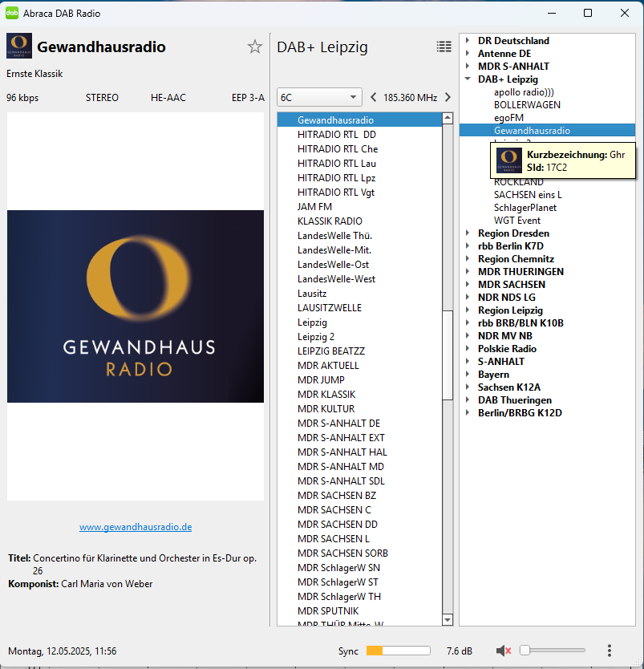The height and width of the screenshot is (669, 644).
Task: Open the www.gewandhausradio.de link
Action: (x=136, y=527)
